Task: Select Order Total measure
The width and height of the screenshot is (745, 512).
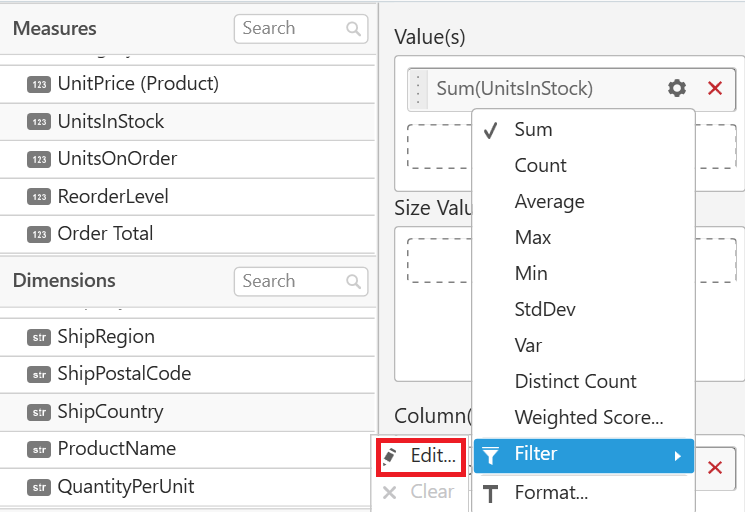Action: click(x=105, y=234)
